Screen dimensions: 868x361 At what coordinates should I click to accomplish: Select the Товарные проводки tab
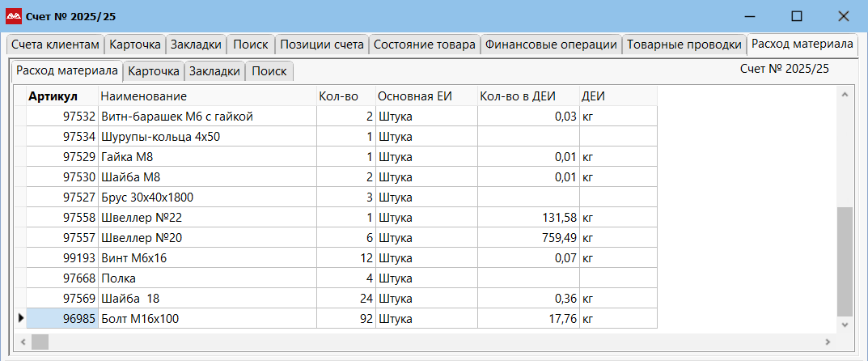[x=684, y=45]
